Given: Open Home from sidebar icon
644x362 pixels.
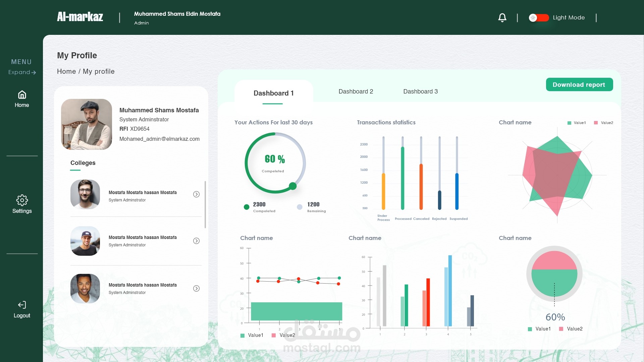Looking at the screenshot, I should [x=22, y=95].
